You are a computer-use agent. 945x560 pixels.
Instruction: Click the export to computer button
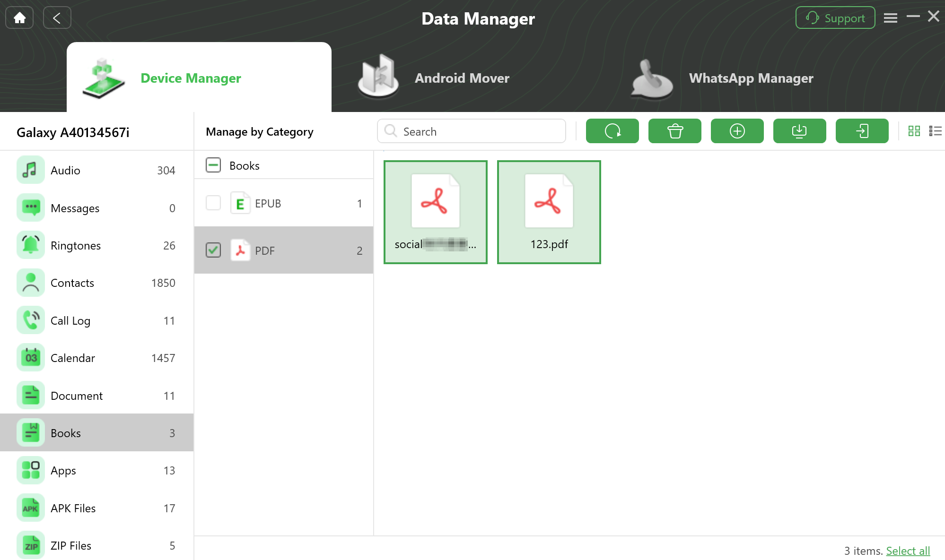[x=800, y=131]
